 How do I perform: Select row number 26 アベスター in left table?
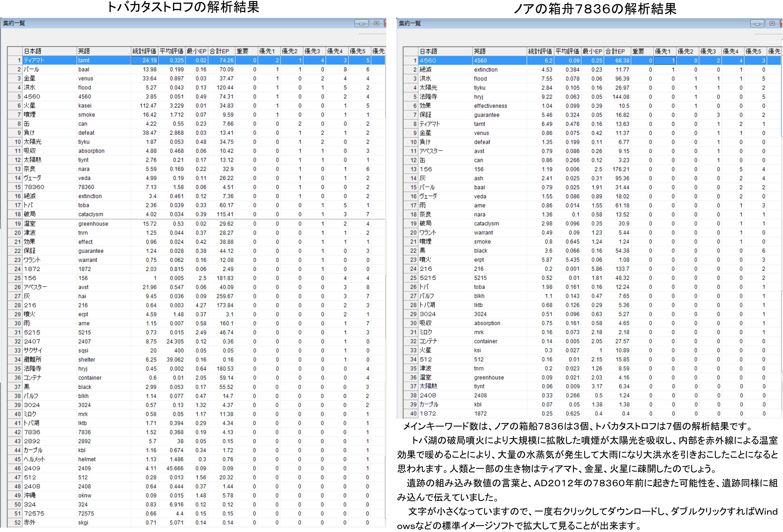click(x=17, y=287)
